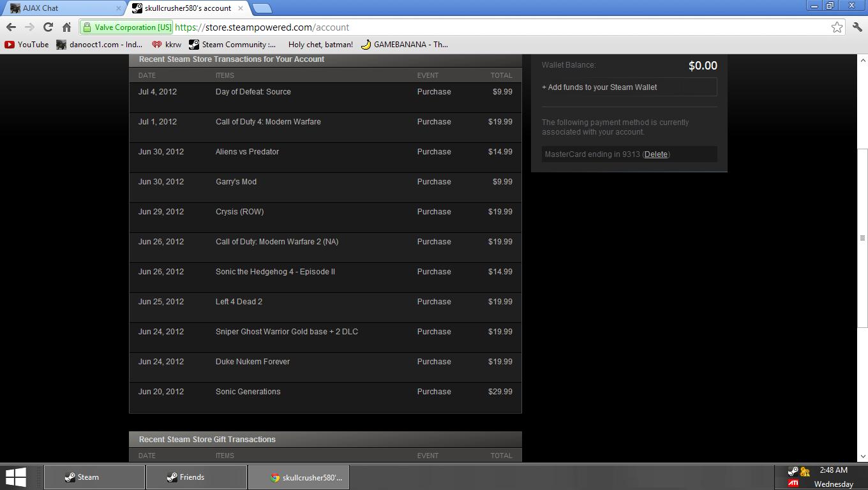Screen dimensions: 868x490
Task: Click the Jun 25, 2012 date
Action: pos(161,302)
